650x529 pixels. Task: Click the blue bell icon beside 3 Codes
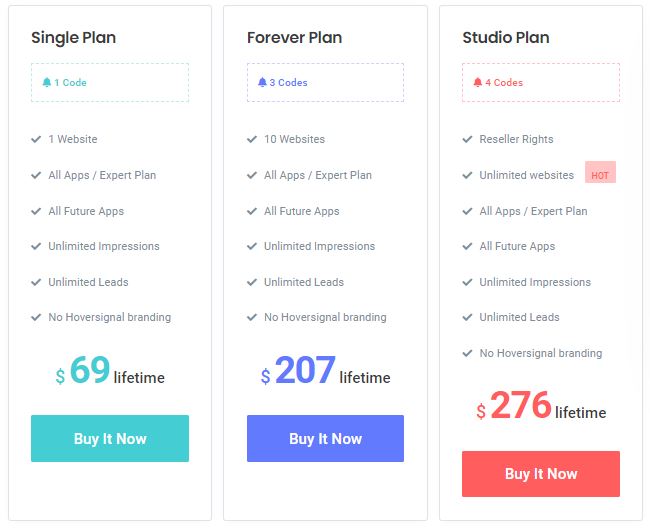point(262,82)
